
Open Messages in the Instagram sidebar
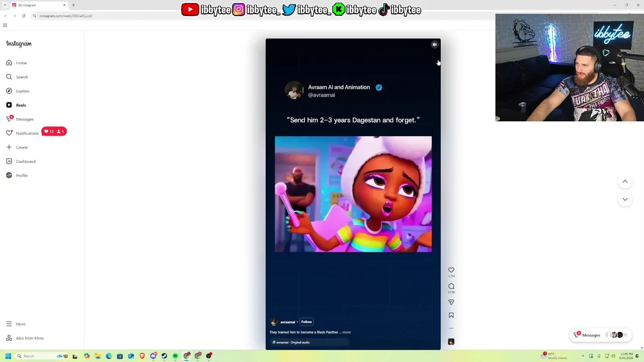(x=20, y=119)
